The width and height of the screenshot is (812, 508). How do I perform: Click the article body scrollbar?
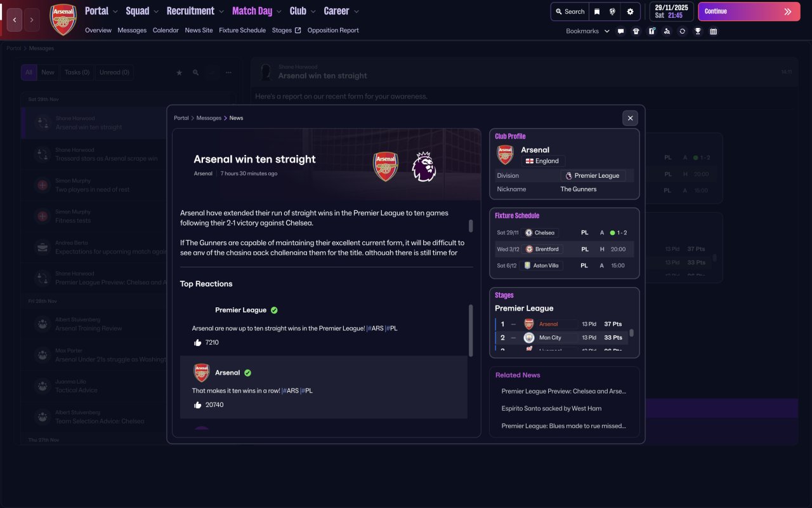[471, 226]
